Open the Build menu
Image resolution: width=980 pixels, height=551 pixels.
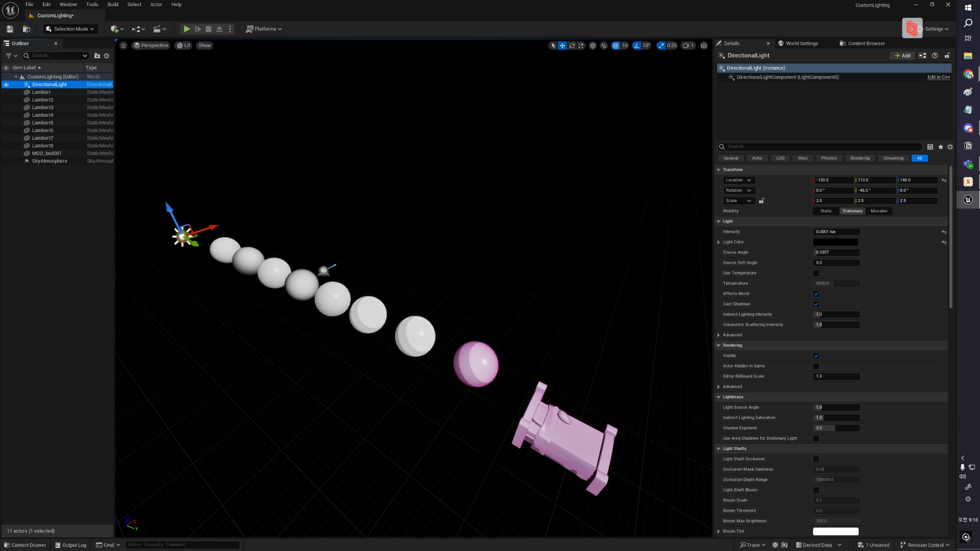(113, 5)
